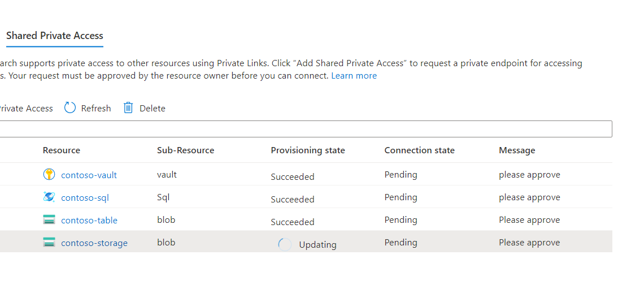Viewport: 644px width, 302px height.
Task: Open the Shared Private Access tab
Action: [54, 36]
